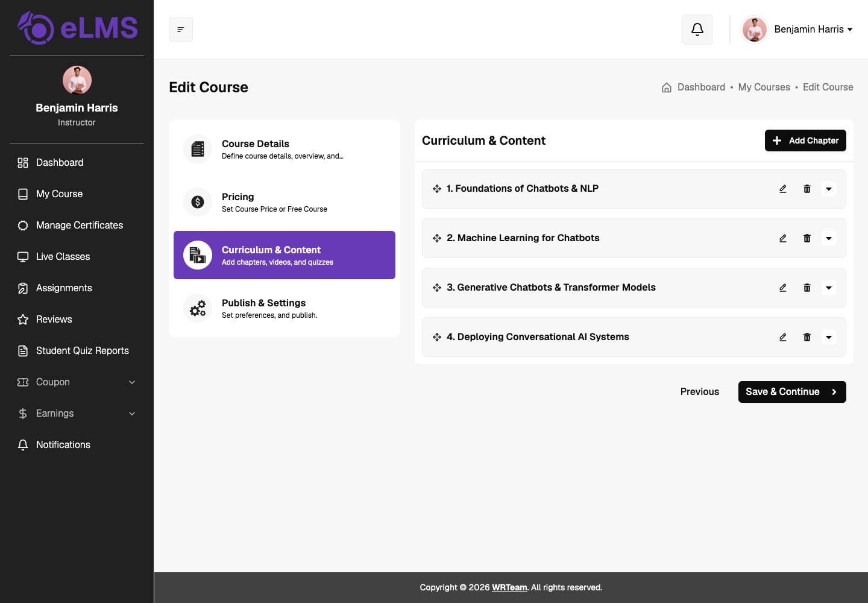Viewport: 868px width, 603px height.
Task: Click drag handle icon of chapter 2
Action: click(437, 238)
